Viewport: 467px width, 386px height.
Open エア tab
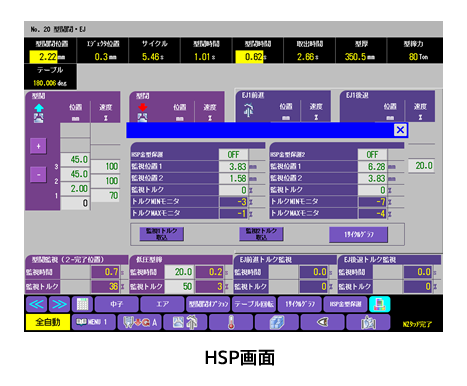162,304
